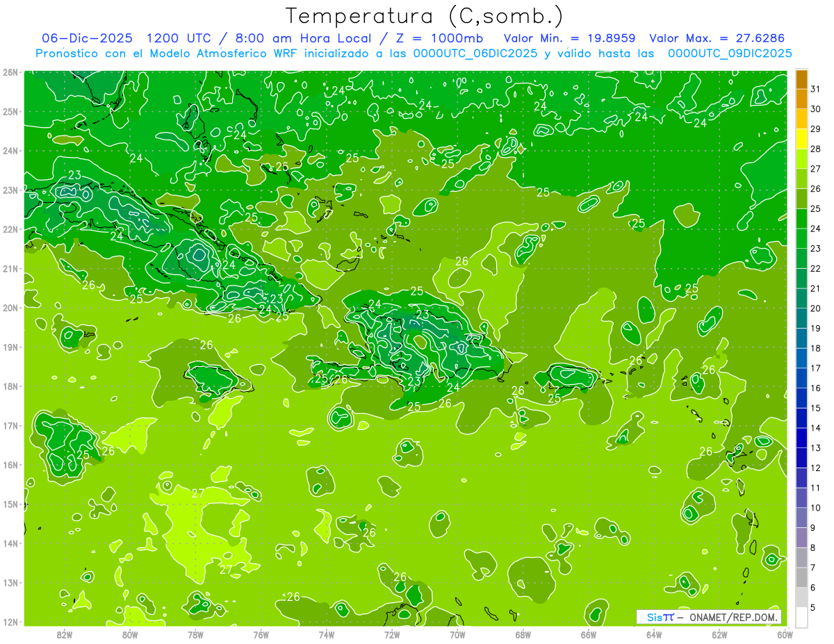The width and height of the screenshot is (834, 644).
Task: Select the "06-Dic-2025" date text
Action: [x=88, y=38]
